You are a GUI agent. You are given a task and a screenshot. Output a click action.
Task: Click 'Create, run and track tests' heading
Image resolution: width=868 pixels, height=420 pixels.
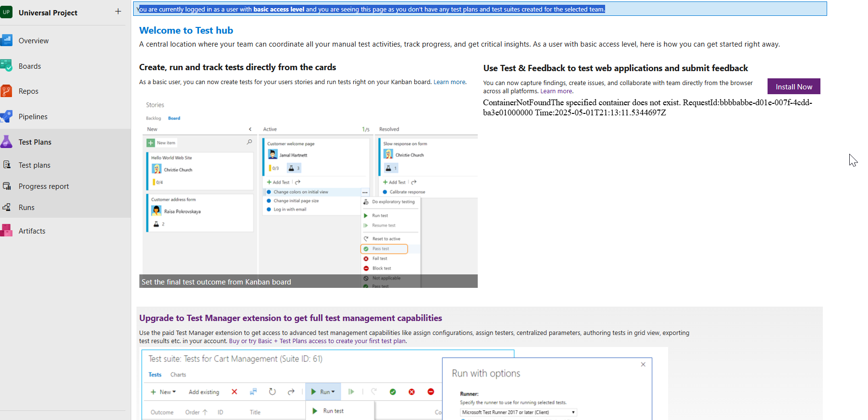point(237,67)
